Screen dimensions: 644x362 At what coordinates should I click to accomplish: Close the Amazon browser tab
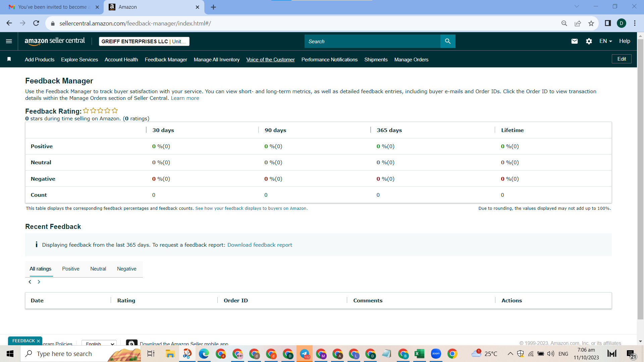(198, 7)
